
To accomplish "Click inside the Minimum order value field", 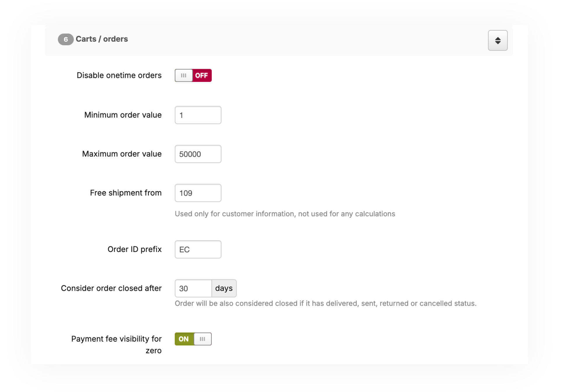I will pos(198,115).
